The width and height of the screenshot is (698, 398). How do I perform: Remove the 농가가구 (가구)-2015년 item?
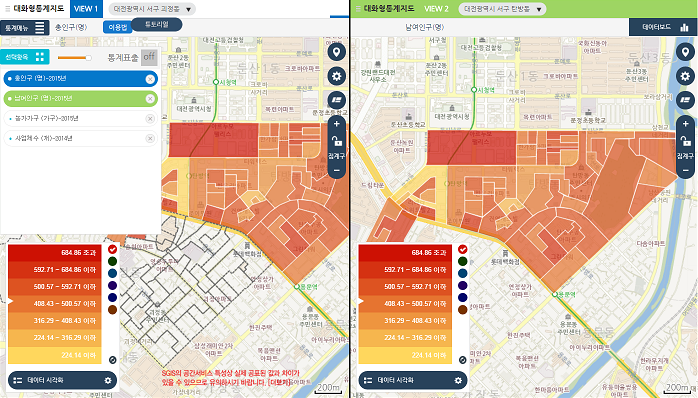150,118
